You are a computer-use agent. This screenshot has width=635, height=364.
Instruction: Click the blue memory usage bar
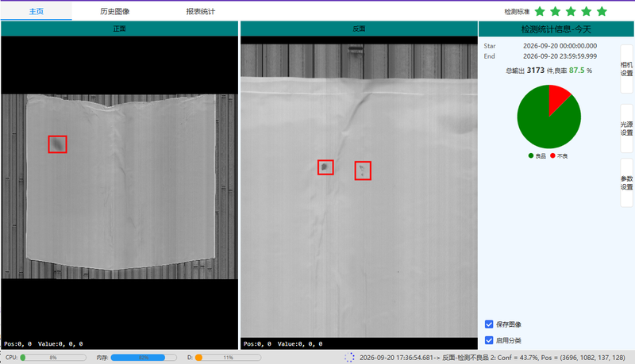[x=138, y=358]
